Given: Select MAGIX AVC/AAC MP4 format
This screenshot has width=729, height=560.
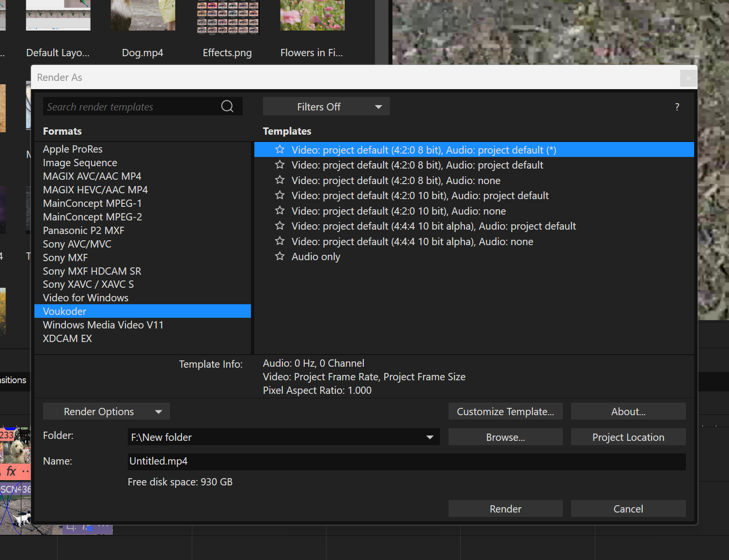Looking at the screenshot, I should 92,176.
